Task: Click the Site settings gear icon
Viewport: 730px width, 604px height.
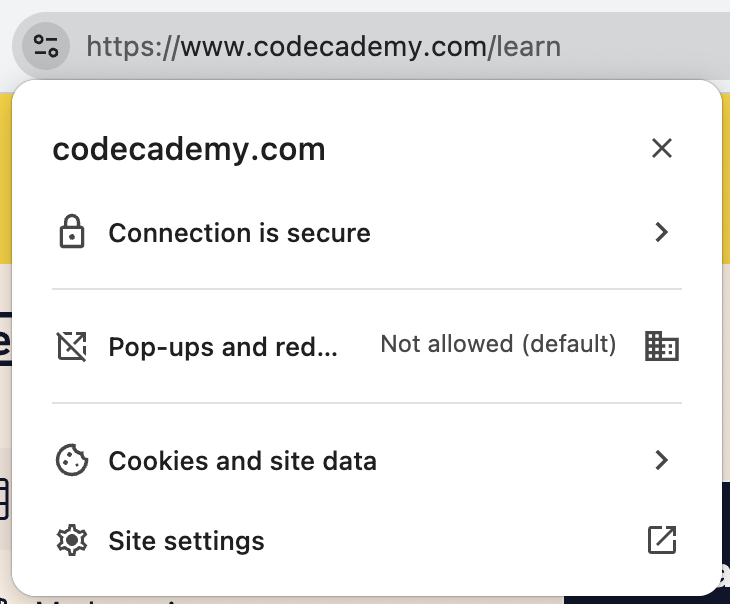Action: tap(71, 541)
